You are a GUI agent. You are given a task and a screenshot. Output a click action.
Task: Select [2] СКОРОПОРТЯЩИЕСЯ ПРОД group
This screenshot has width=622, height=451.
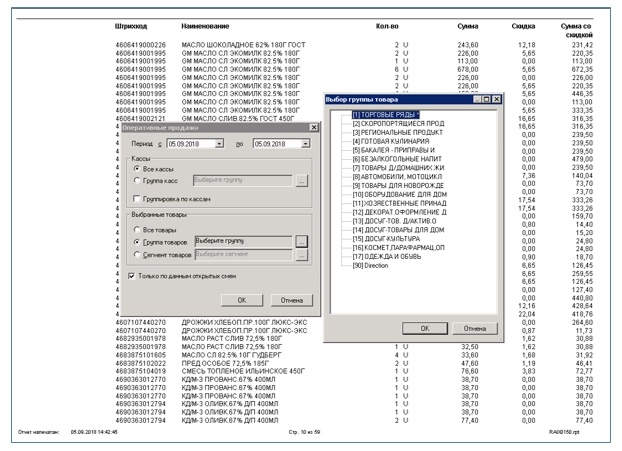pos(398,123)
